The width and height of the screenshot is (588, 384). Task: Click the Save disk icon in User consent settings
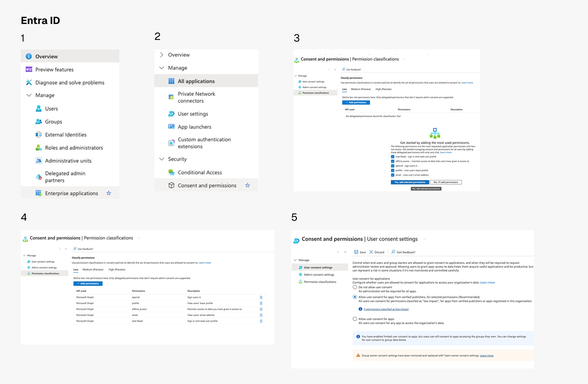coord(356,252)
